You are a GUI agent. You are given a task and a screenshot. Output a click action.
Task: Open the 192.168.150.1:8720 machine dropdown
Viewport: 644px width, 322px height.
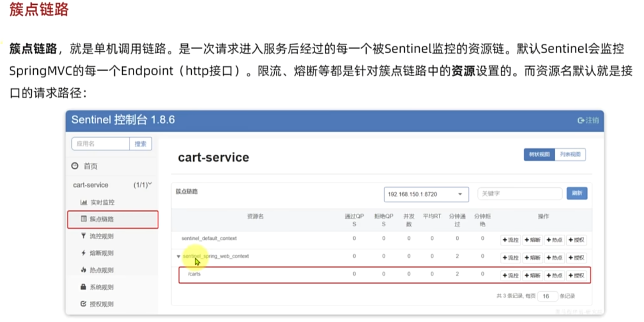click(x=426, y=194)
